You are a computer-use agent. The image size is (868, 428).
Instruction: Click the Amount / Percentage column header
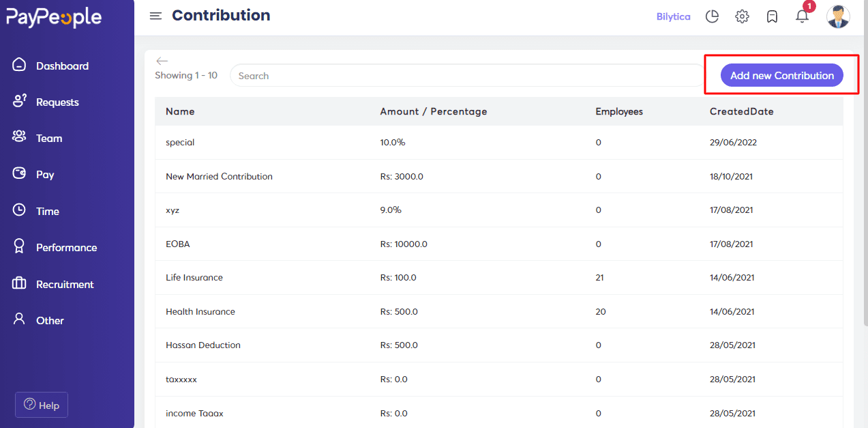(434, 111)
